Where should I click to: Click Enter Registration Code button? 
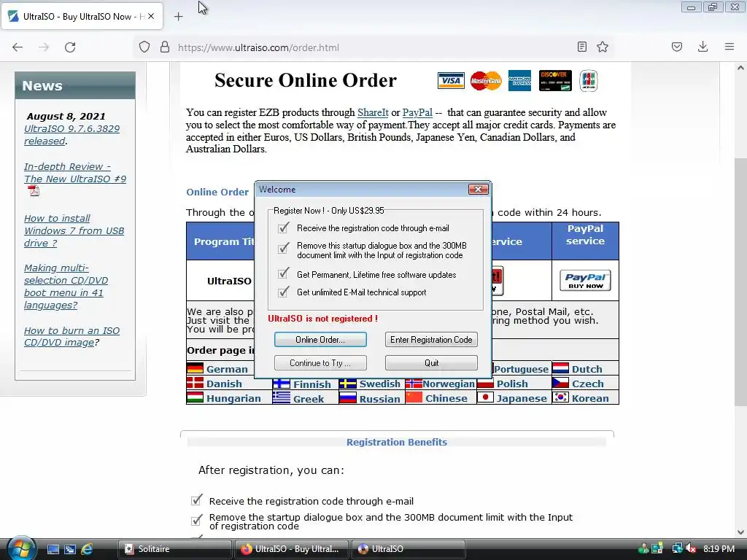431,340
